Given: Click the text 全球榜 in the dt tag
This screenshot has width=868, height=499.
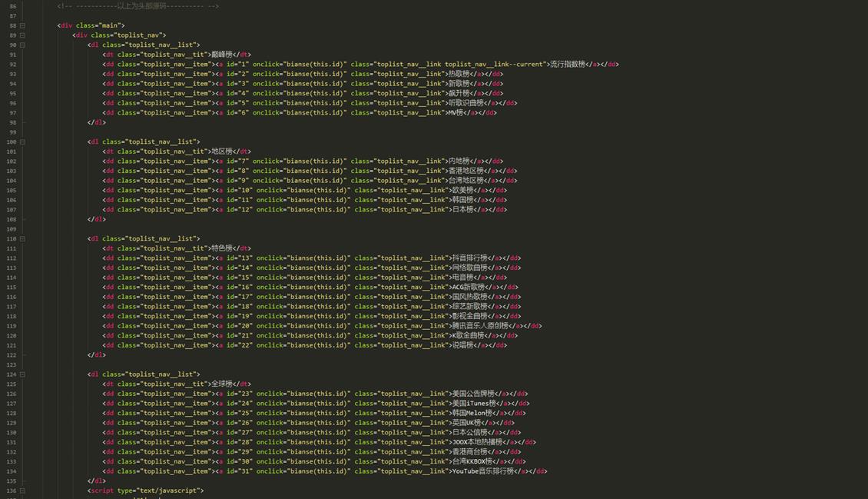Looking at the screenshot, I should tap(222, 384).
